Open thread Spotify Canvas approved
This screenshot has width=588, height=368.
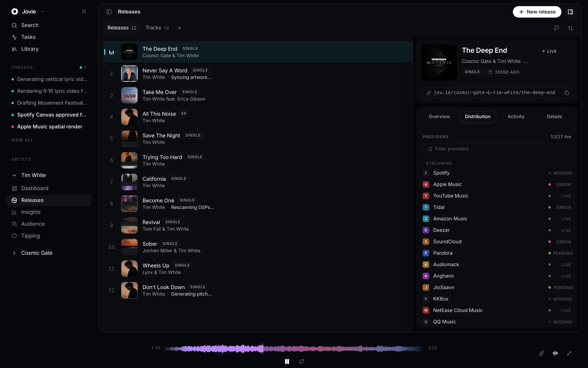49,115
